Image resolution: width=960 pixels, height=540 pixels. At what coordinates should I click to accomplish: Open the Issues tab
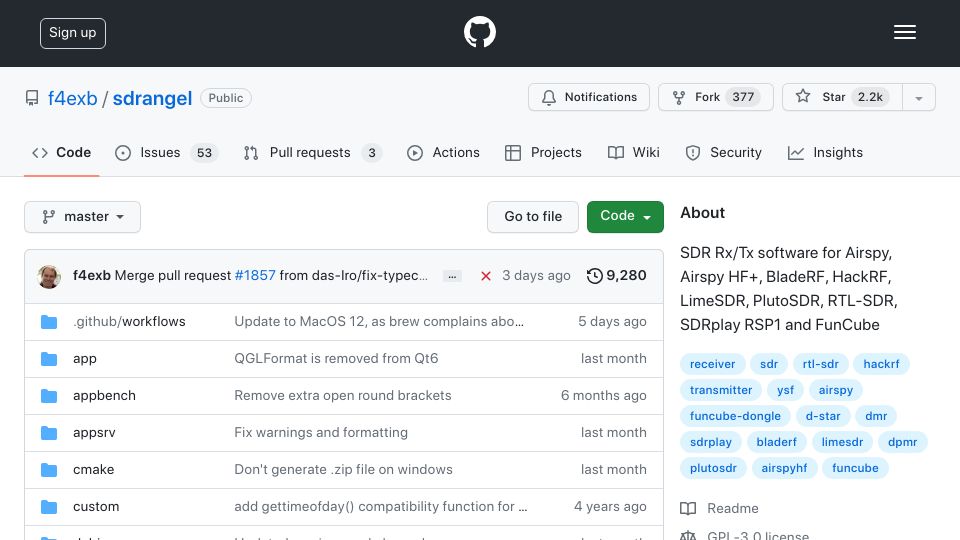166,152
